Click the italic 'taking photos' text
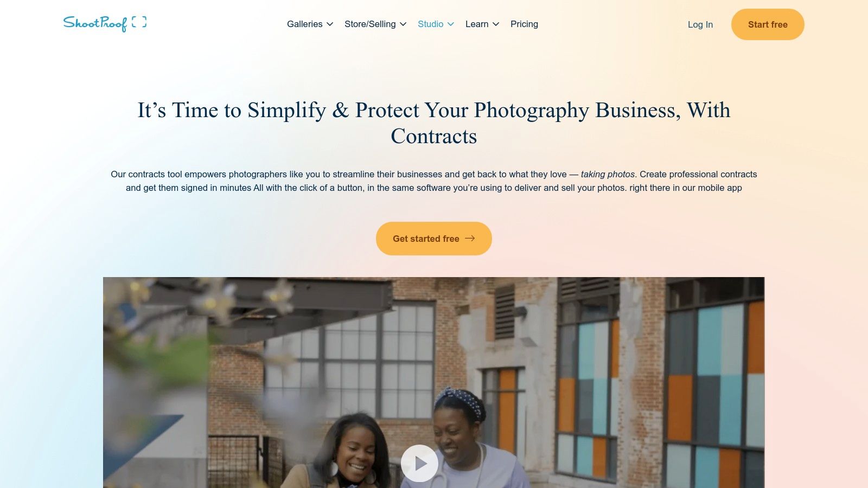Viewport: 868px width, 488px height. pyautogui.click(x=608, y=174)
